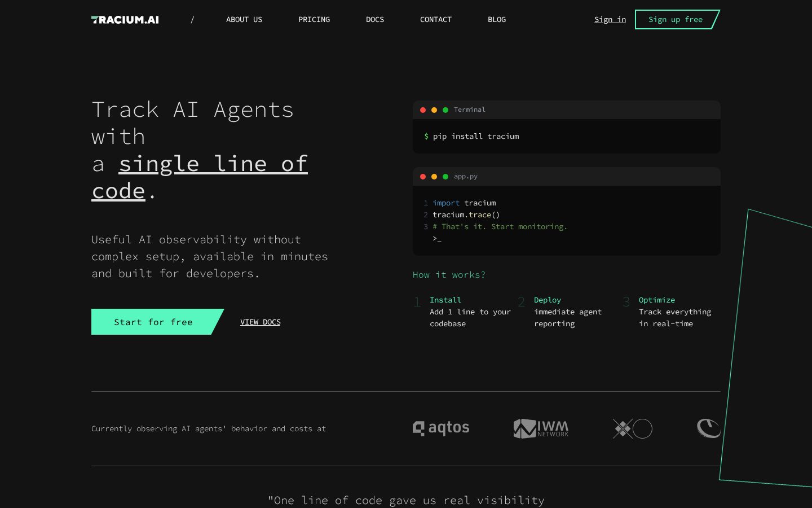
Task: Click 'Add 1 line to your codebase' text
Action: coord(470,318)
